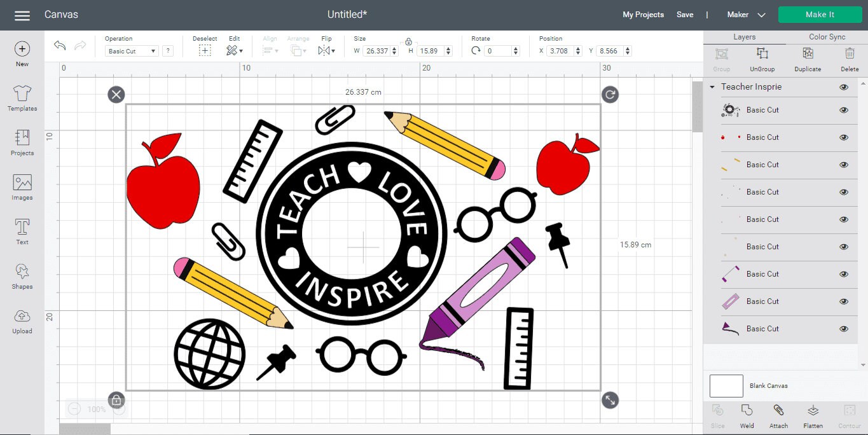Image resolution: width=868 pixels, height=435 pixels.
Task: Open the hamburger main menu
Action: point(22,15)
